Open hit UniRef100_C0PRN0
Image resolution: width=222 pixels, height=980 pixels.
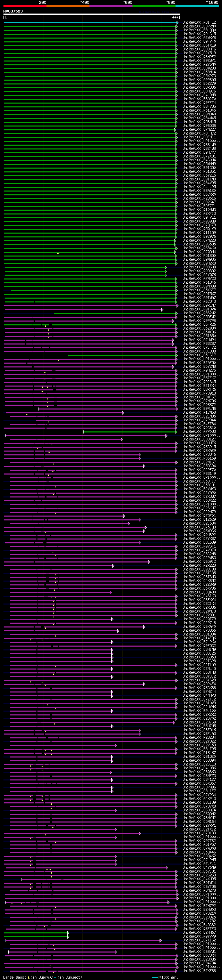199,26
